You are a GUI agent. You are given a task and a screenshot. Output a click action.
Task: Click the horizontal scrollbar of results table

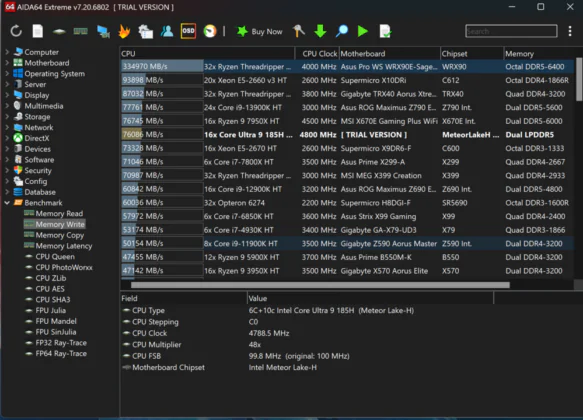click(320, 285)
